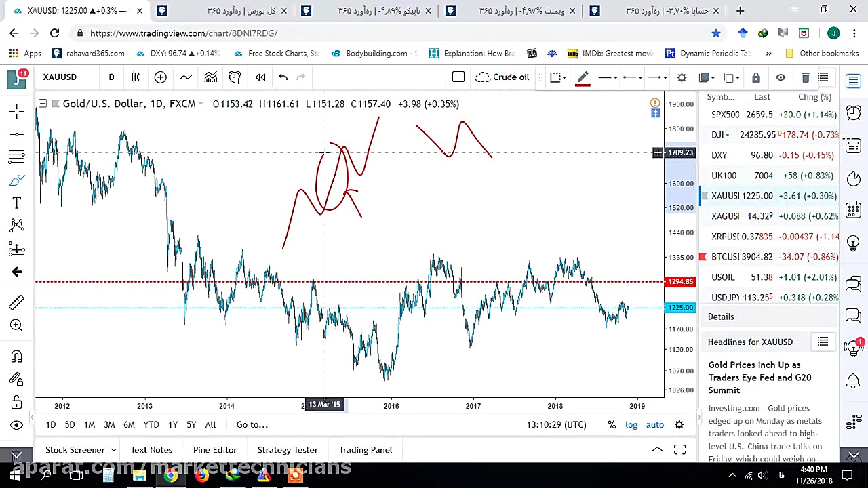Open the Strategy Tester tab
Screen dimensions: 868x488
[x=288, y=450]
